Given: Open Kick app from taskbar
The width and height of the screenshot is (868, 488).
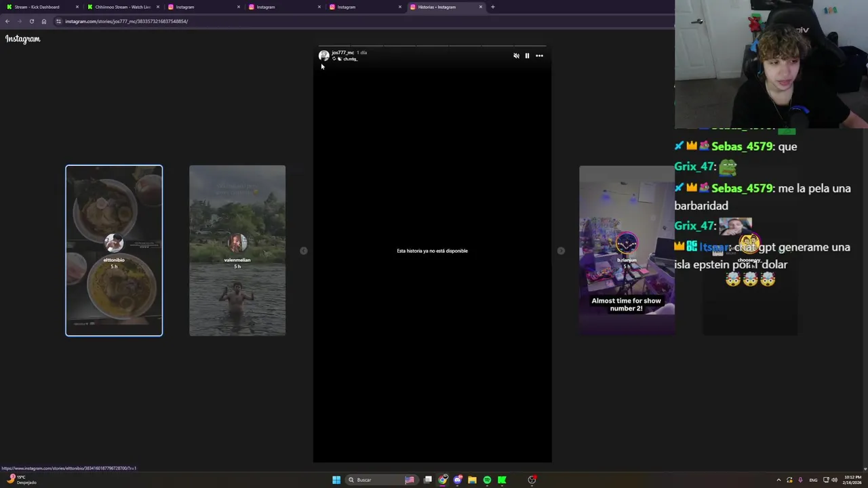Looking at the screenshot, I should click(502, 480).
